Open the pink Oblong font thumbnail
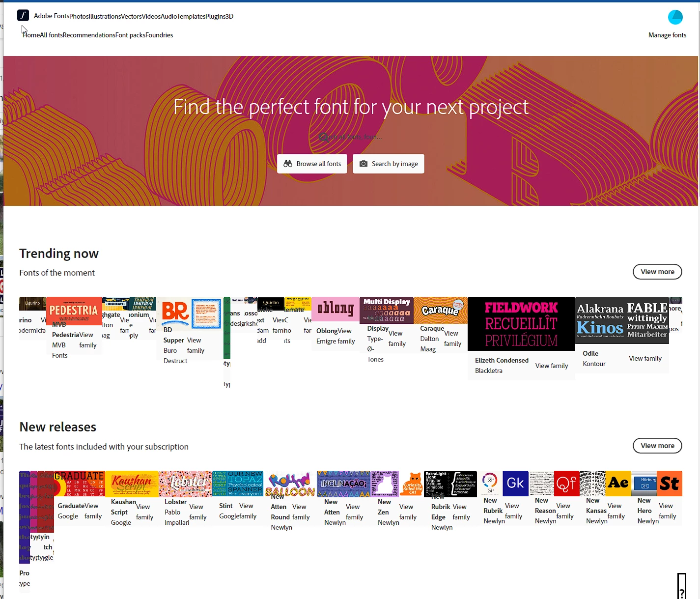Viewport: 700px width, 599px height. 335,309
